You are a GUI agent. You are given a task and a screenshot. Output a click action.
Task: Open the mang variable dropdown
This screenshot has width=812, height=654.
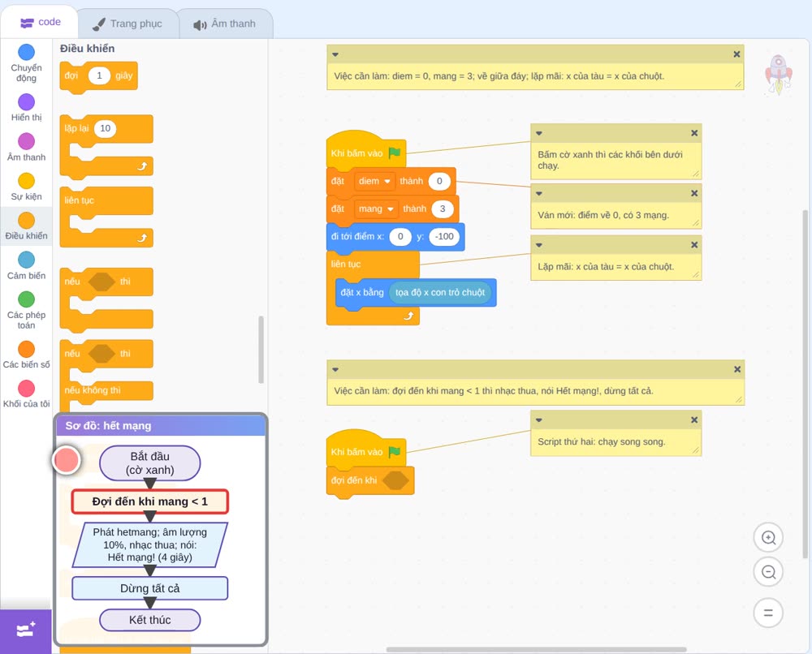(x=377, y=209)
